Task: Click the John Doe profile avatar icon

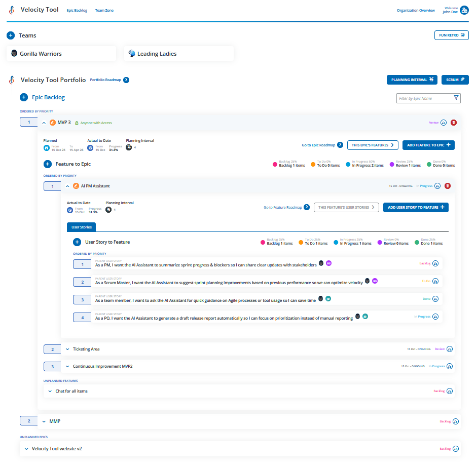Action: (464, 10)
